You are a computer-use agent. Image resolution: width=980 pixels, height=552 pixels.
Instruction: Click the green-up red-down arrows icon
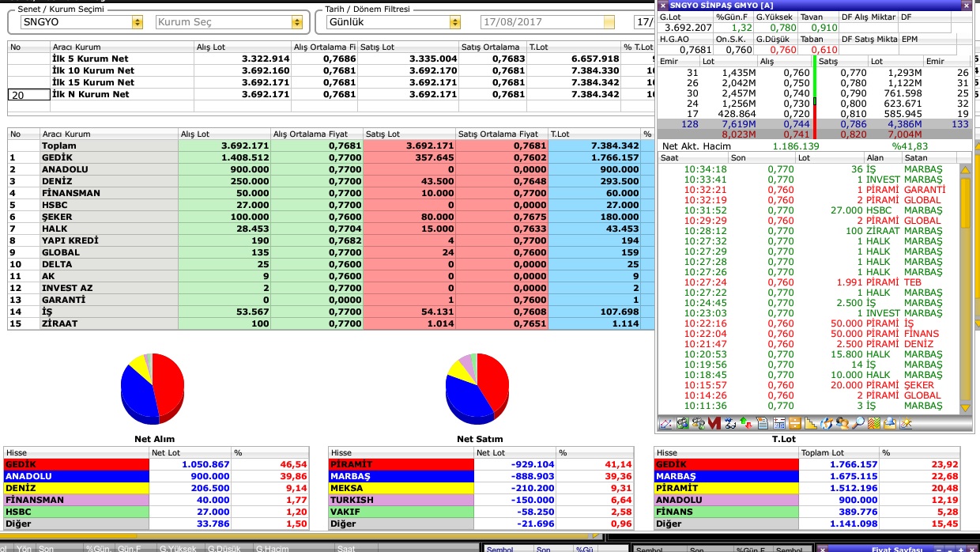(x=746, y=424)
